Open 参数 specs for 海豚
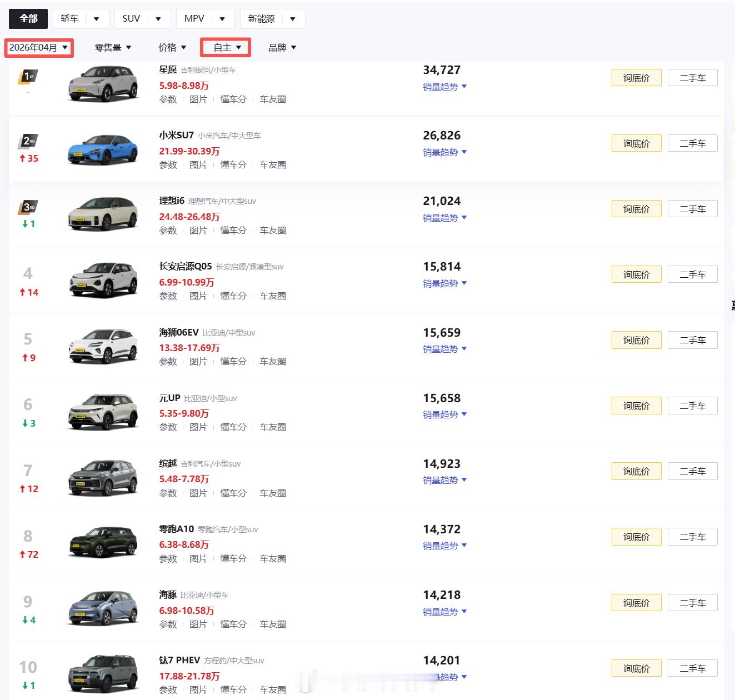 pos(168,624)
